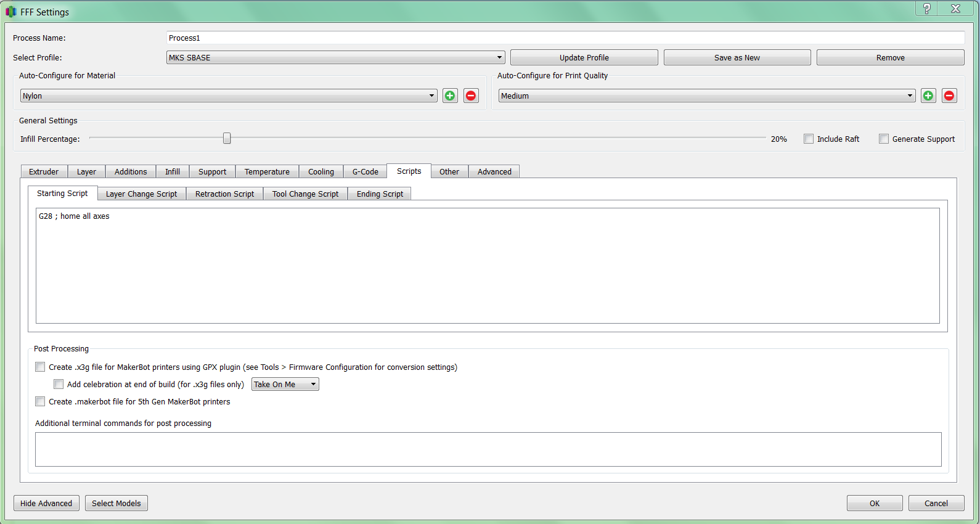Click in the starting script text area
Viewport: 980px width, 524px height.
488,266
